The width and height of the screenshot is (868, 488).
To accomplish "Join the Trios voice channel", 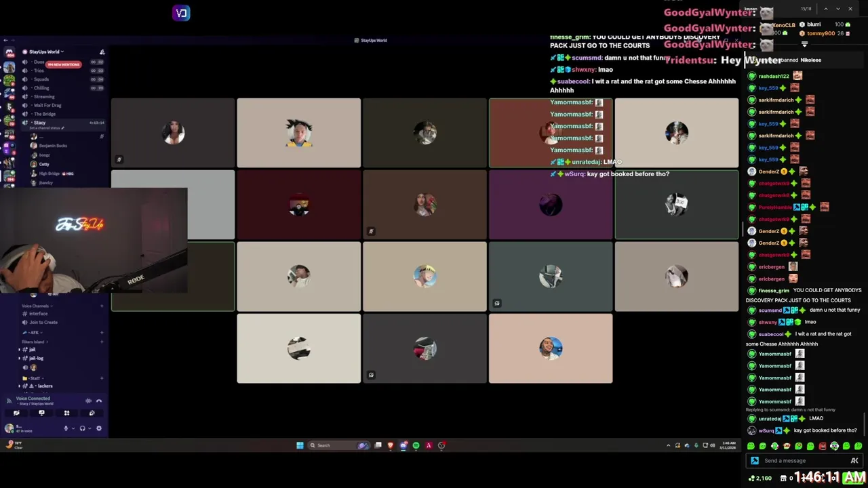I will (x=39, y=70).
